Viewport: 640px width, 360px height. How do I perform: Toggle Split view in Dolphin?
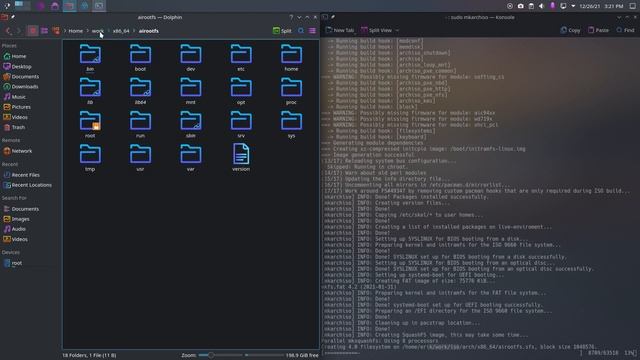(x=282, y=31)
